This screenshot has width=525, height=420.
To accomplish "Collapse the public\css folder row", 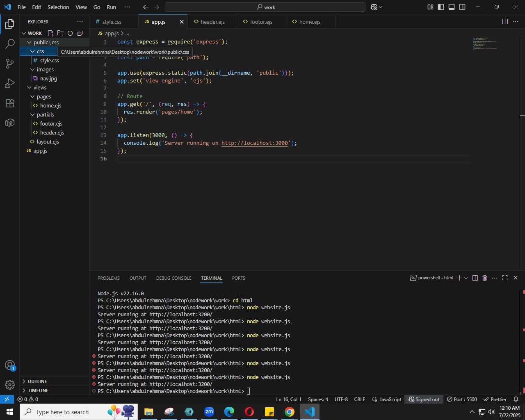I will [x=54, y=42].
